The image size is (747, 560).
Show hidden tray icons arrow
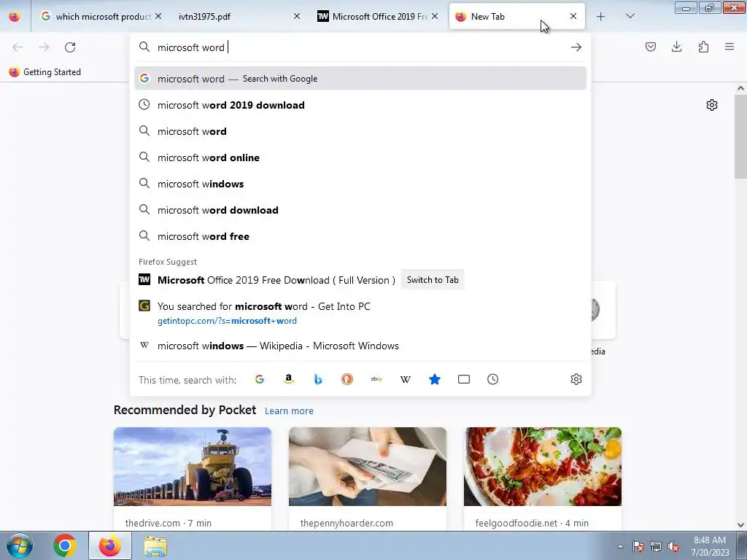pos(620,546)
